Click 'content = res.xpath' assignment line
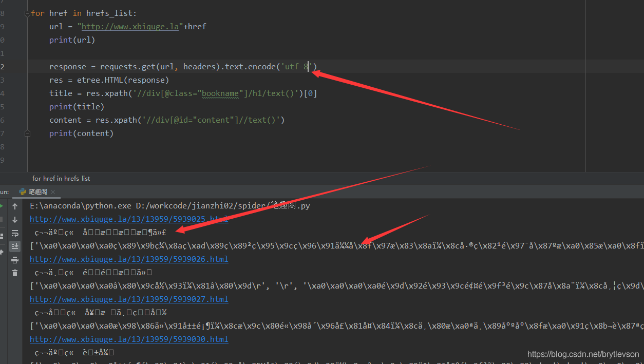Screen dimensions: 644x364 pos(167,120)
